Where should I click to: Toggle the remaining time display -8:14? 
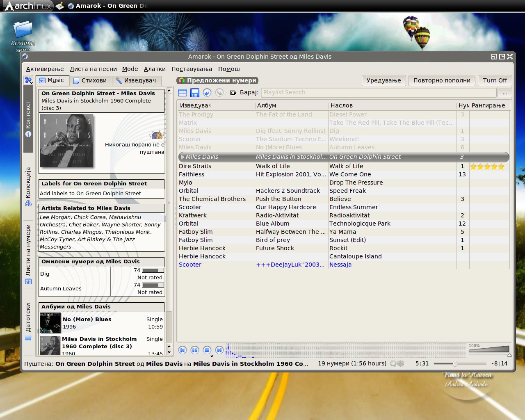[x=499, y=363]
